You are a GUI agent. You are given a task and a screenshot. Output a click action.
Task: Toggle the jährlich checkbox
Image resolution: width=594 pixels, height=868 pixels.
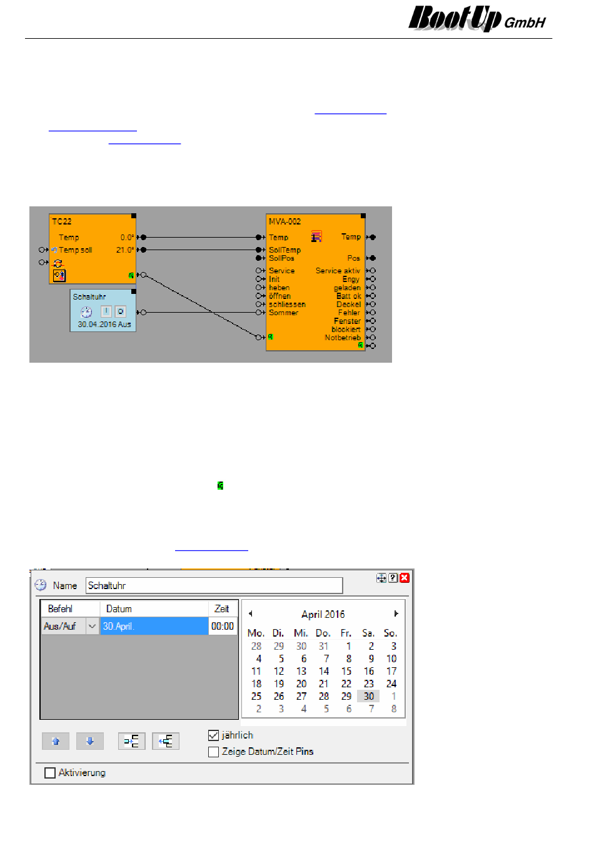[x=213, y=735]
